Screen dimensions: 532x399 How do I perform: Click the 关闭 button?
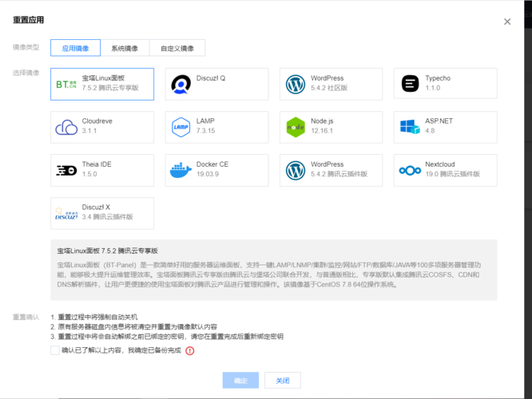coord(283,381)
